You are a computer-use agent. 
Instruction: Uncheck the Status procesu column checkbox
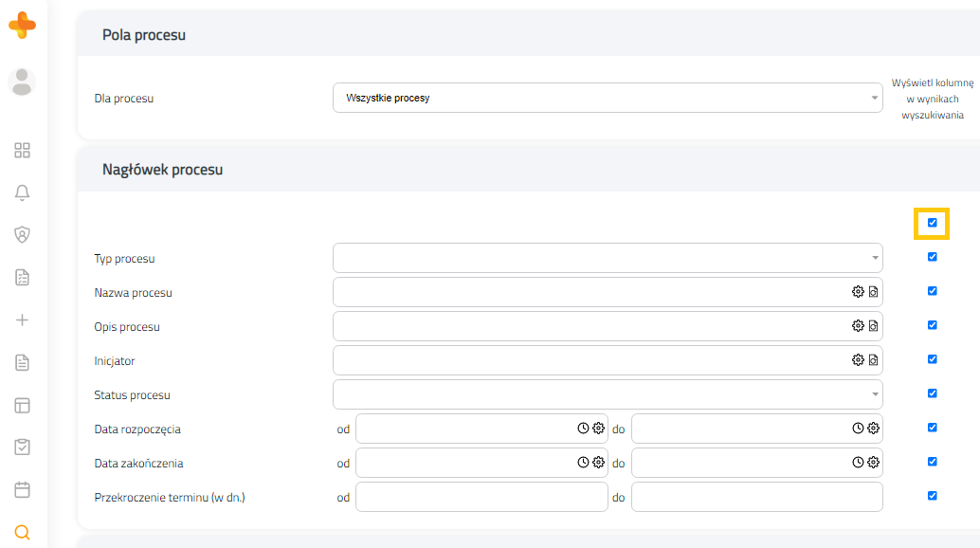pyautogui.click(x=932, y=393)
